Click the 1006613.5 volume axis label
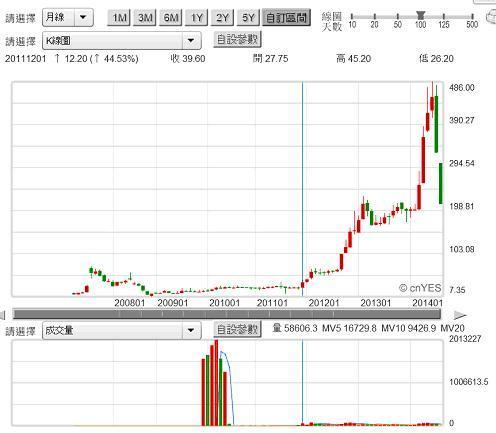Viewport: 496px width, 433px height. click(x=468, y=382)
